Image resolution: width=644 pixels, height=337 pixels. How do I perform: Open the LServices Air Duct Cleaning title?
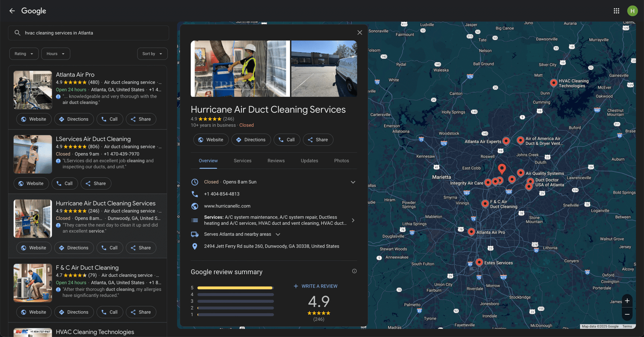[93, 139]
